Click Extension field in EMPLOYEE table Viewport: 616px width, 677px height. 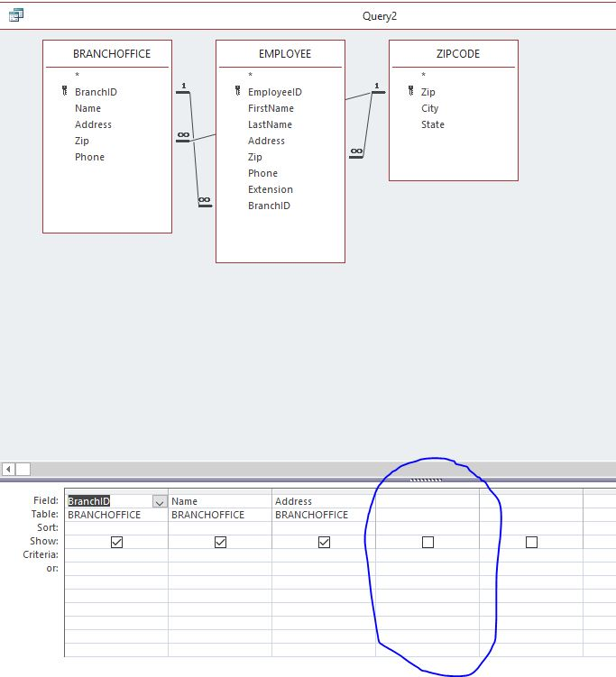[x=271, y=189]
